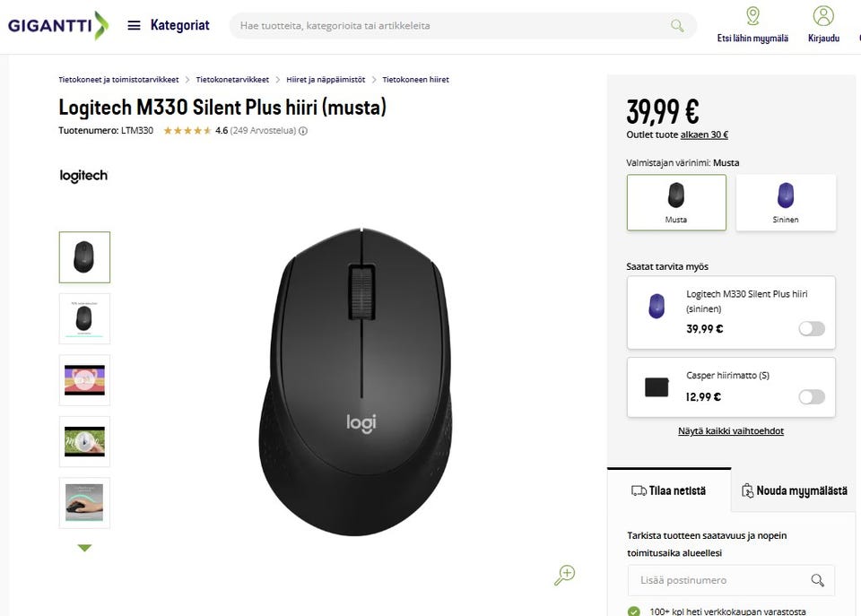Choose the Sininen color variant

click(x=786, y=202)
